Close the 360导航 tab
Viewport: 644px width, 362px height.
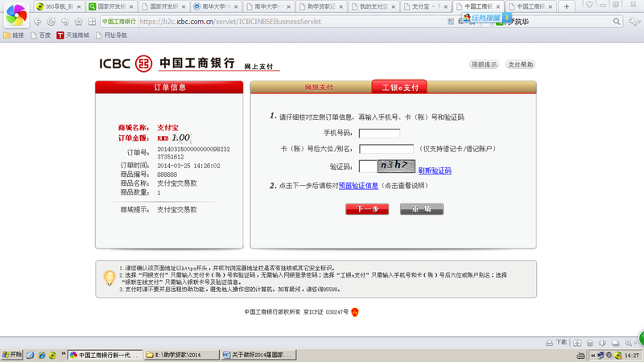click(x=79, y=7)
